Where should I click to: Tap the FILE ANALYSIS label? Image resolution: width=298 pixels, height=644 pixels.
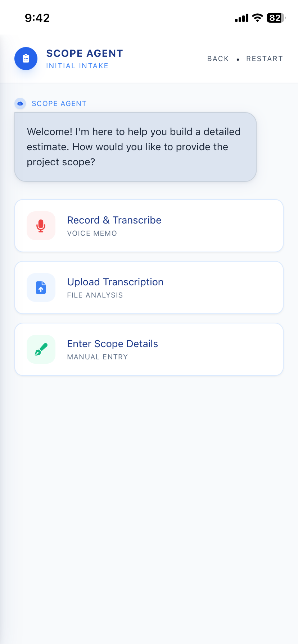tap(95, 295)
